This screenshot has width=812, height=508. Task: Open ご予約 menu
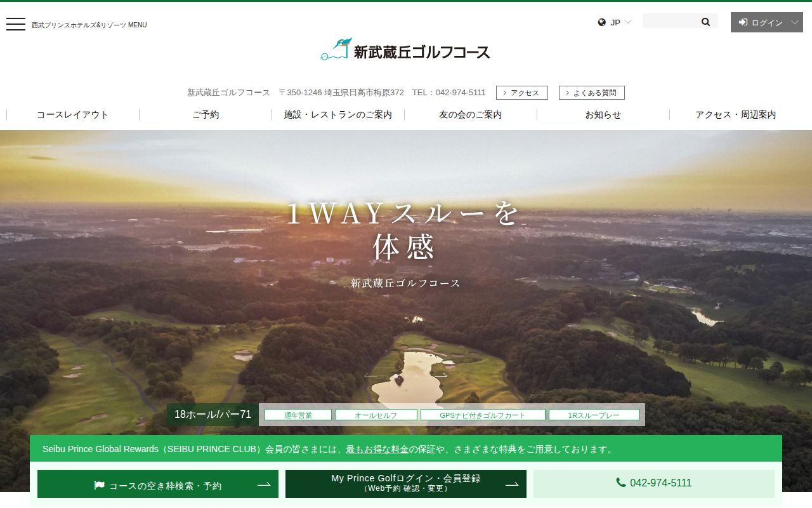coord(206,115)
